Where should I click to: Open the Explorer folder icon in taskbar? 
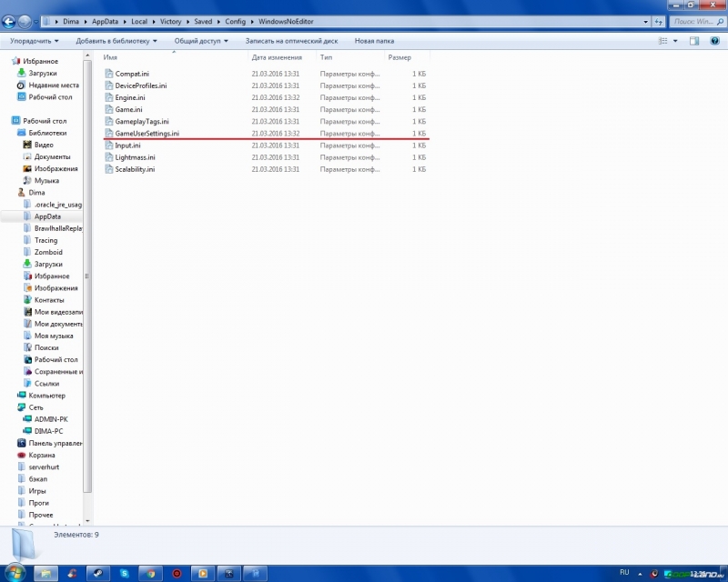(x=45, y=574)
